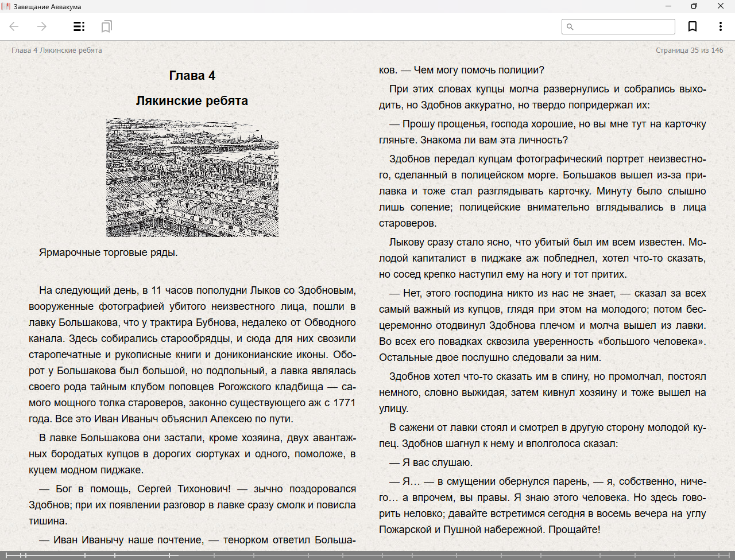
Task: Click the "Глава 4" heading on the page
Action: pyautogui.click(x=192, y=76)
